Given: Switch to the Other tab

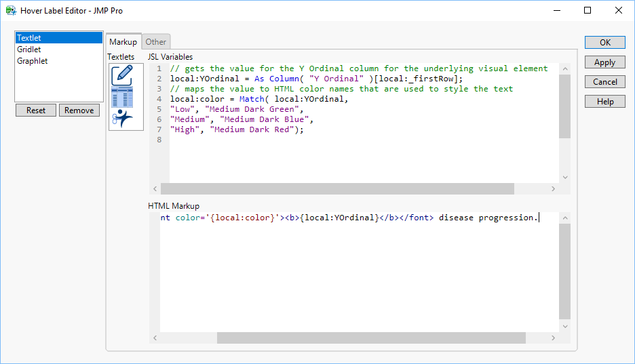Looking at the screenshot, I should (155, 42).
